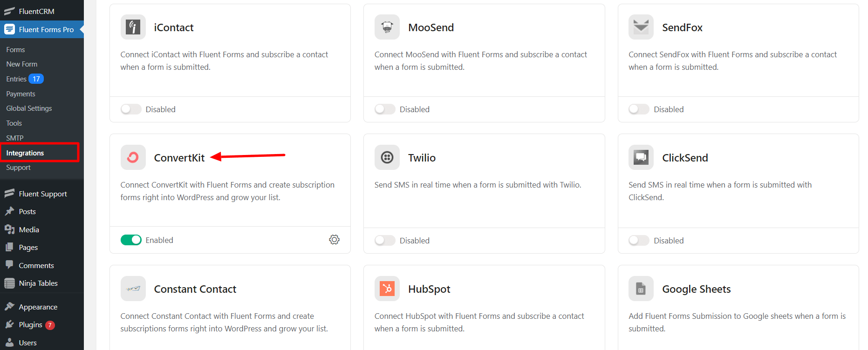Click the HubSpot logo icon

tap(387, 289)
